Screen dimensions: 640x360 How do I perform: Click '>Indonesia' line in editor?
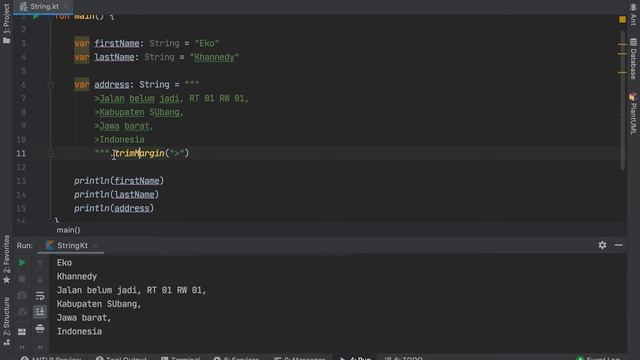(119, 140)
